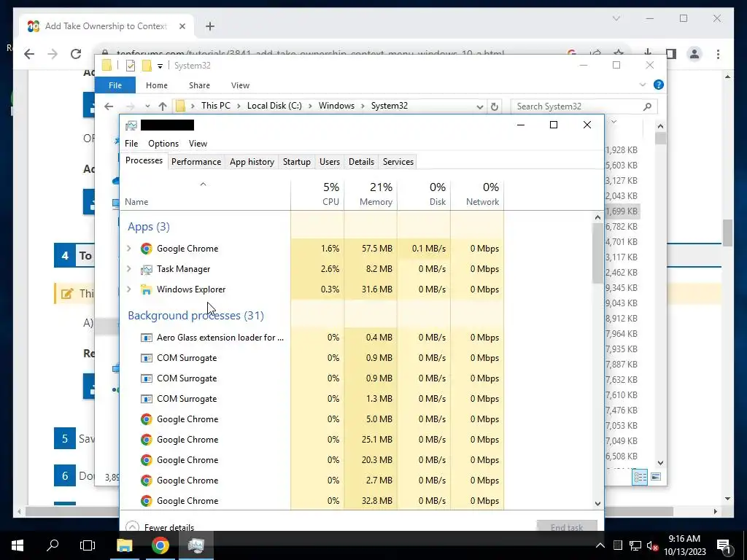Image resolution: width=747 pixels, height=560 pixels.
Task: Select the Users tab
Action: tap(330, 162)
